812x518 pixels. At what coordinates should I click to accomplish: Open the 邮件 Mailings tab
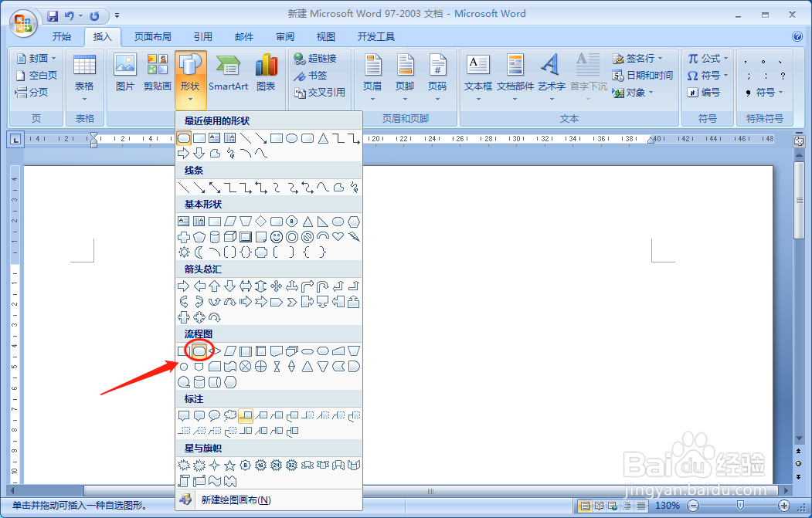click(x=244, y=37)
